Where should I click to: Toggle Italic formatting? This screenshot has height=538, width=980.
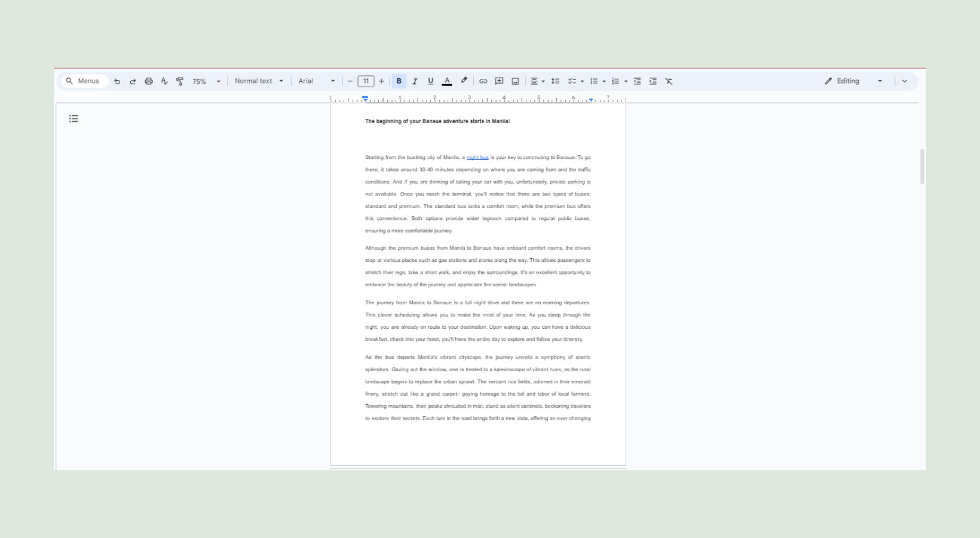[415, 81]
